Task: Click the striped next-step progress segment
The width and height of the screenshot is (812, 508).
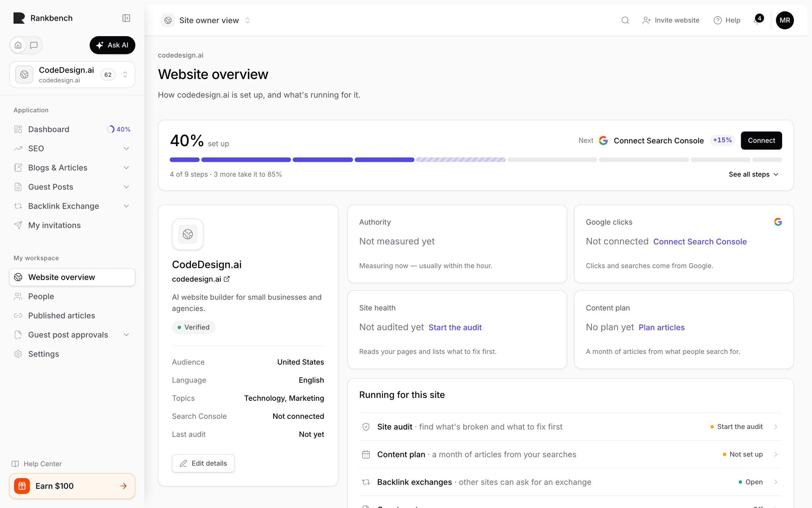Action: [461, 160]
